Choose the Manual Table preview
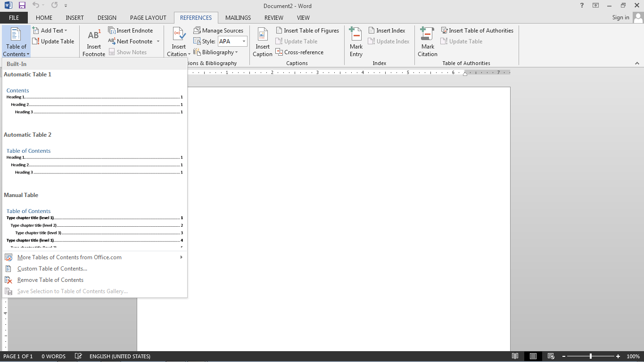The width and height of the screenshot is (644, 362). click(x=94, y=219)
